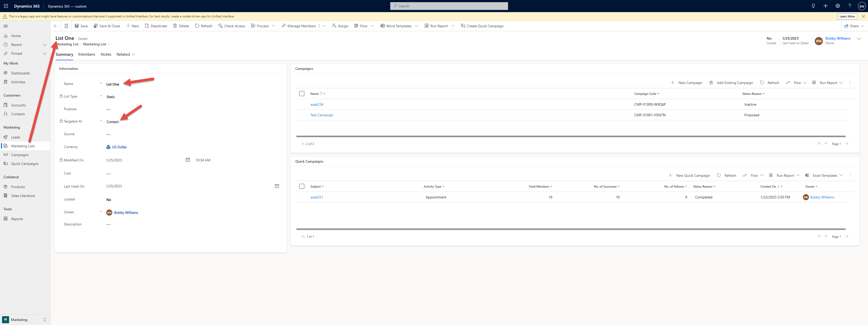Check the header checkbox in Quick Campaigns grid

(x=302, y=186)
